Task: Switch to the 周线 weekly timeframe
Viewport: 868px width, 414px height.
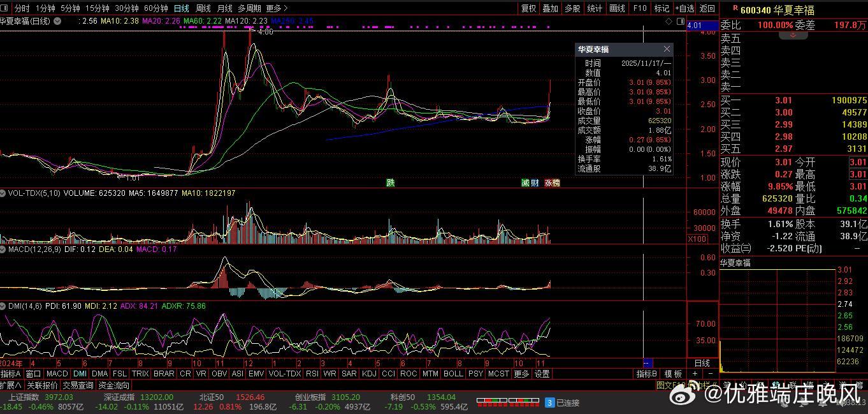Action: (x=203, y=8)
